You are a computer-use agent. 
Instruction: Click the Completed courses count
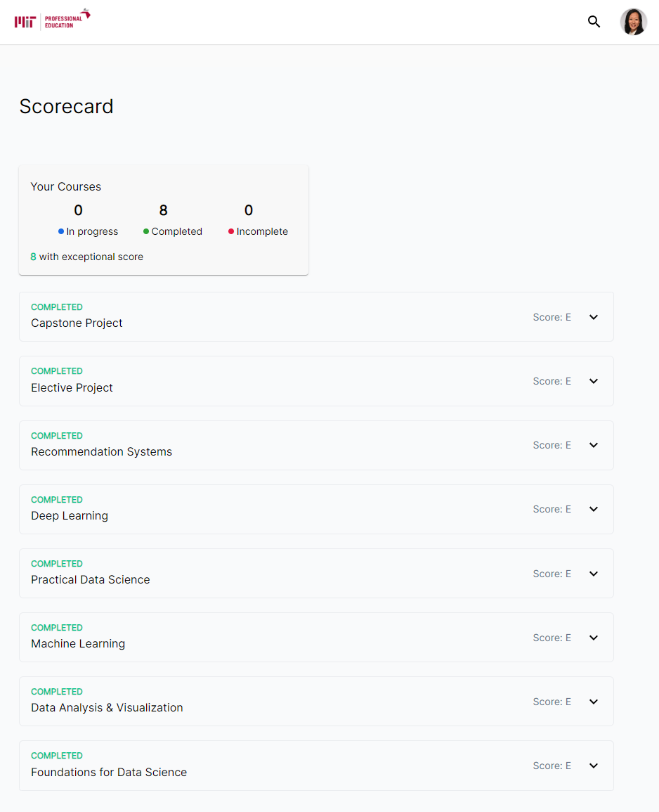tap(163, 210)
